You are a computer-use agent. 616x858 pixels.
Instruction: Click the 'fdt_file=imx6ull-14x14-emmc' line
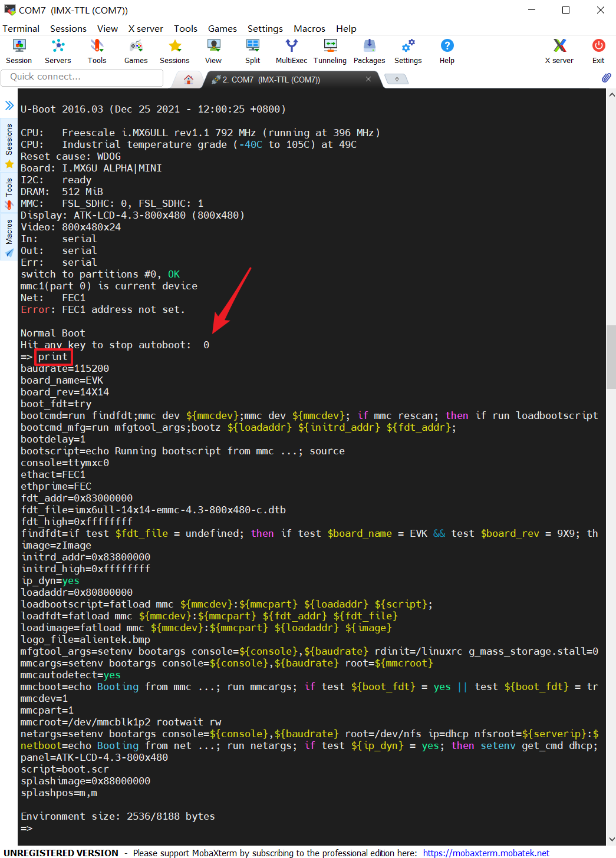click(153, 510)
